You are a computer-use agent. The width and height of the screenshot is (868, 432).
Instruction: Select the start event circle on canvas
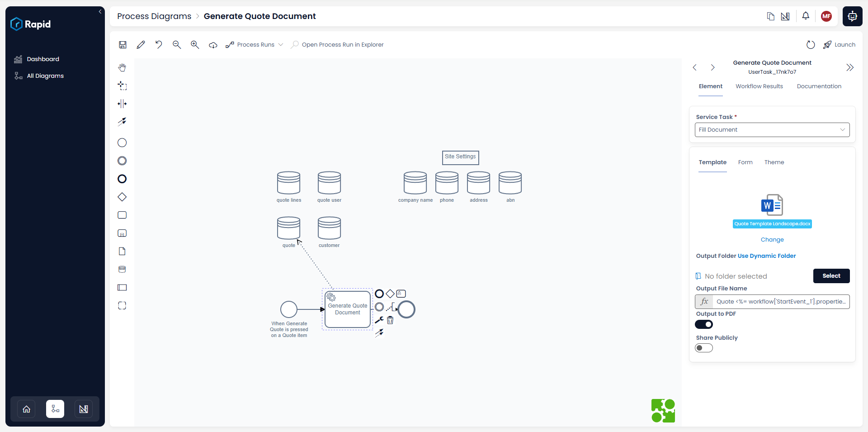[x=289, y=309]
